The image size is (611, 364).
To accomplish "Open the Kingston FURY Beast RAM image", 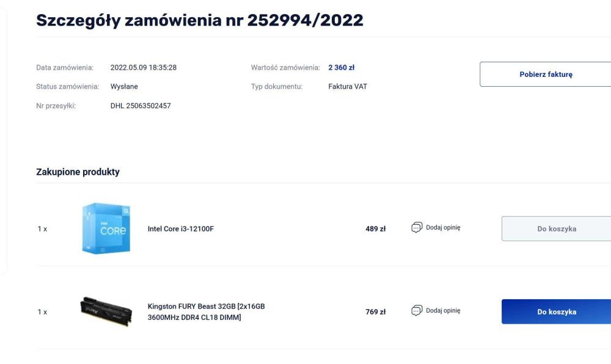I will (105, 311).
